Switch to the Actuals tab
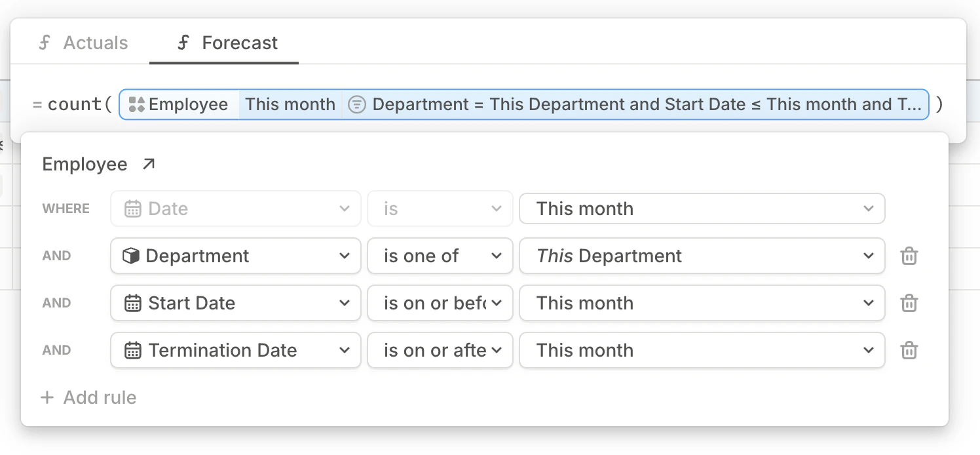Viewport: 980px width, 455px height. point(83,43)
